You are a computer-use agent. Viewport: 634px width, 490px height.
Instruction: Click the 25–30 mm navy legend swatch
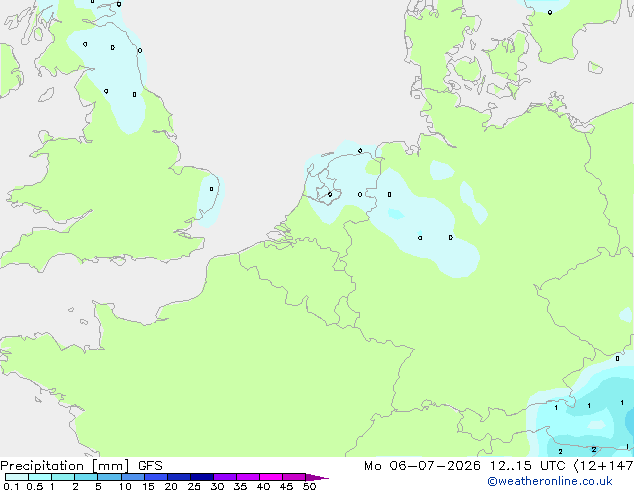pos(202,477)
